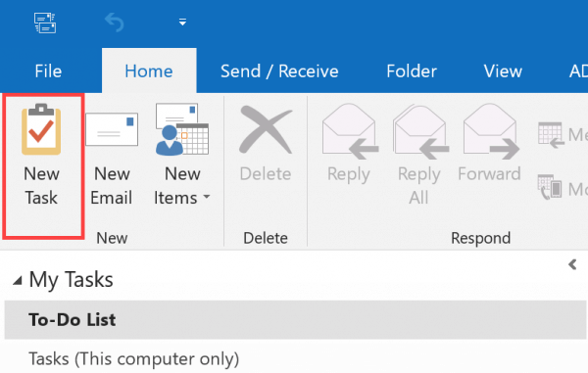Minimize the folder pane with the chevron
The height and width of the screenshot is (373, 588).
pos(572,264)
